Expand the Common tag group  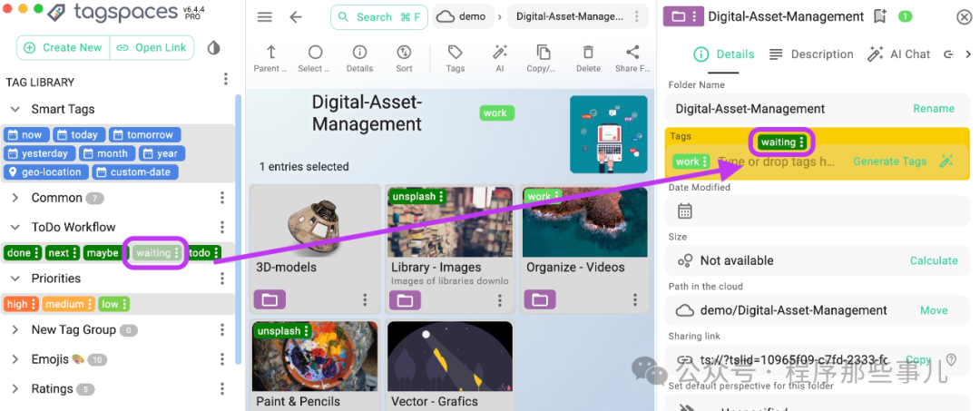pos(15,198)
